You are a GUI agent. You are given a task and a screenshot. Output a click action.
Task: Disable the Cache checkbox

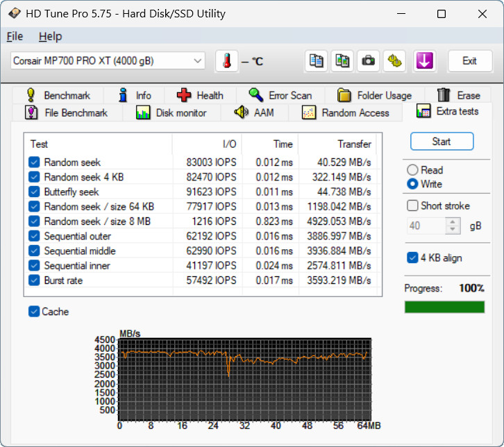pyautogui.click(x=34, y=312)
